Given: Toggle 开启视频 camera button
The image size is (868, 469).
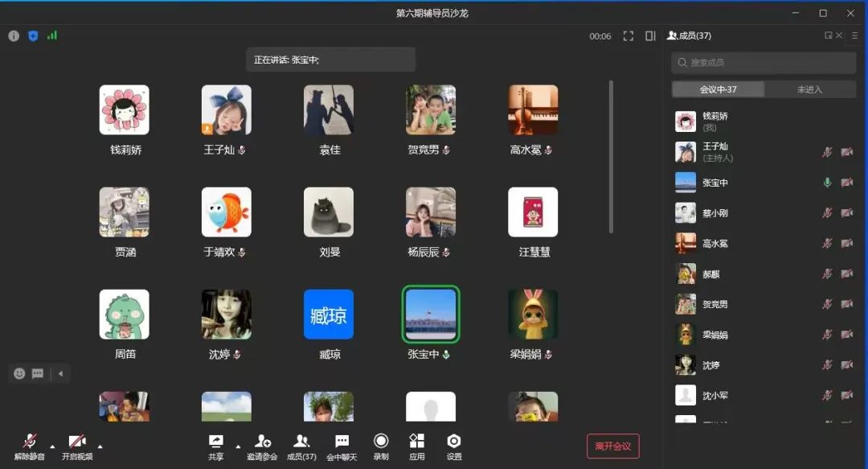Looking at the screenshot, I should click(x=77, y=446).
